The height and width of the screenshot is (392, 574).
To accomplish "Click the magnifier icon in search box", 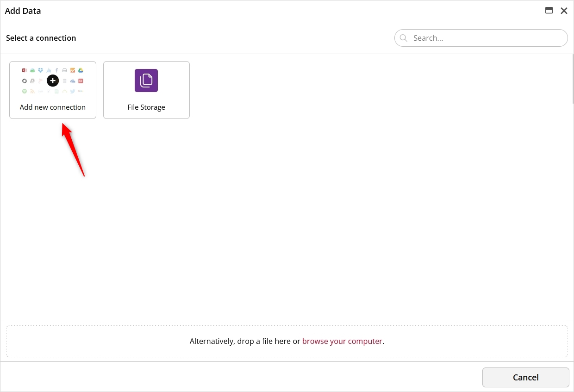I will point(404,38).
